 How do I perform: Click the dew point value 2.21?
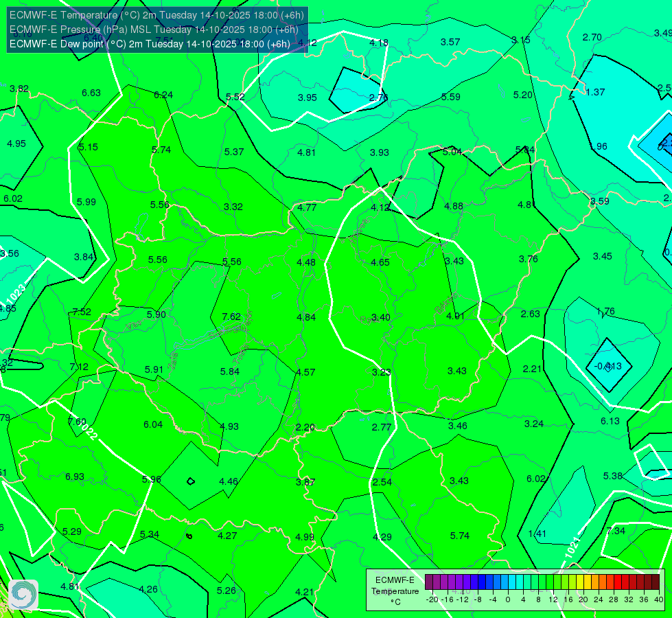[532, 369]
